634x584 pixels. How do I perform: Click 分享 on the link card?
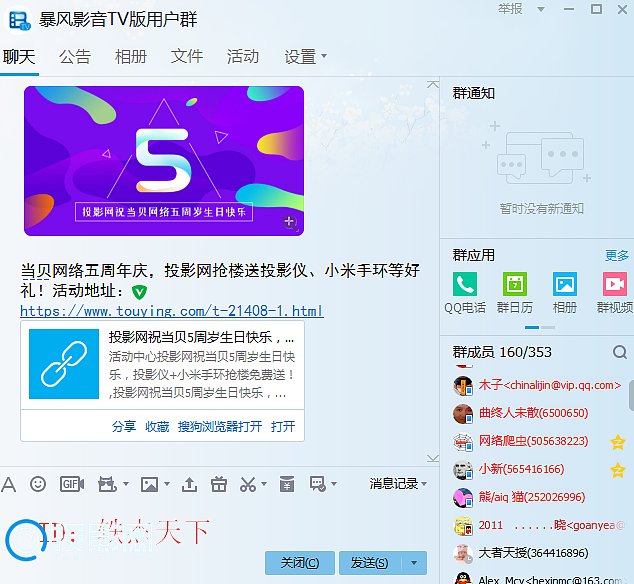coord(124,426)
